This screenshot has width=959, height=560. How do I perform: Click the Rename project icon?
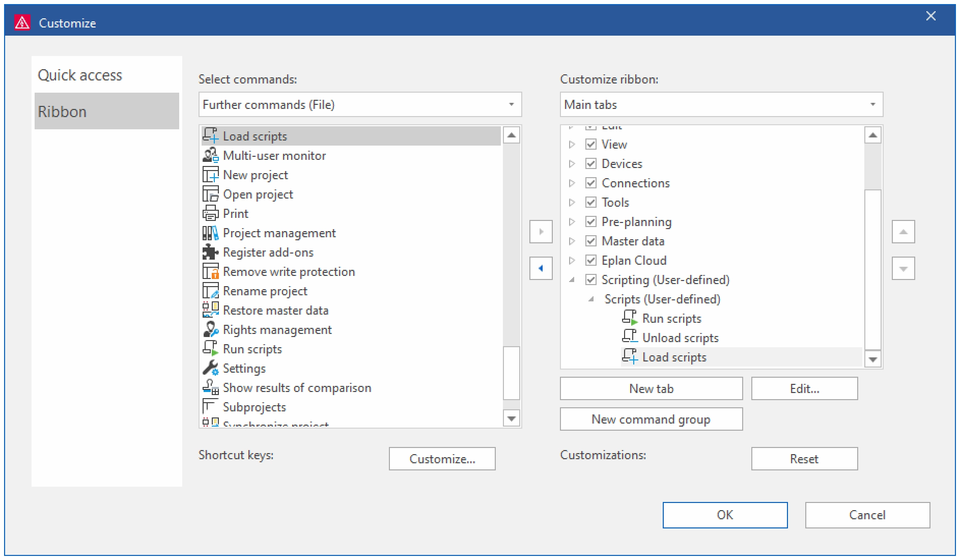pyautogui.click(x=210, y=290)
